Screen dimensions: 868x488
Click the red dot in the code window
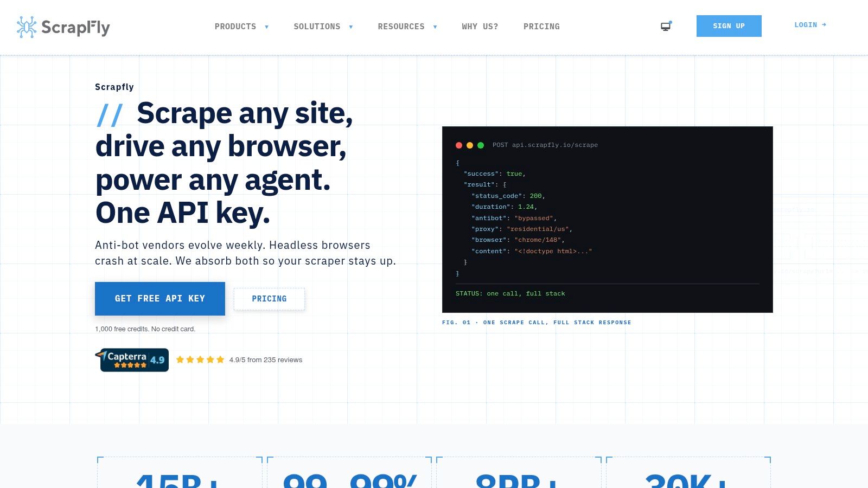(x=459, y=145)
